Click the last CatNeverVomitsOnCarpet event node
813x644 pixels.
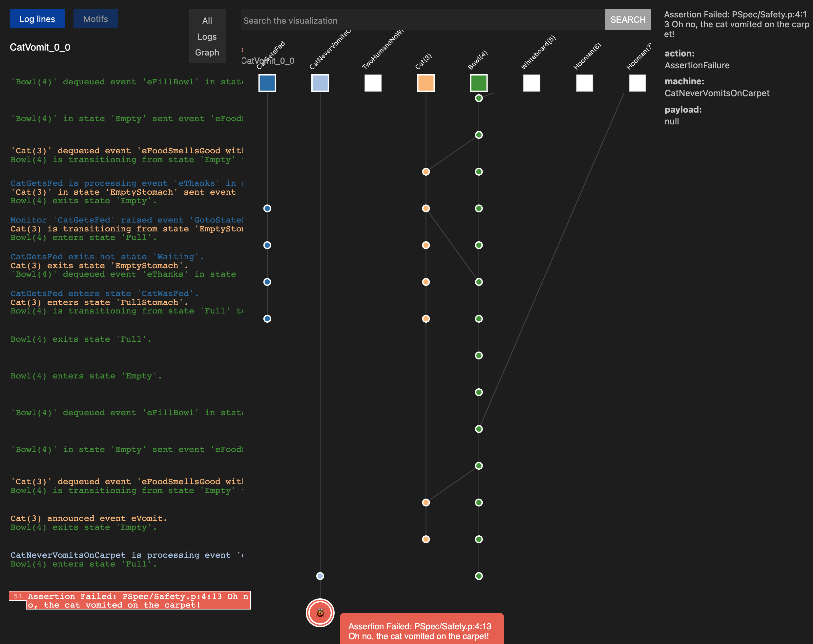(x=320, y=576)
